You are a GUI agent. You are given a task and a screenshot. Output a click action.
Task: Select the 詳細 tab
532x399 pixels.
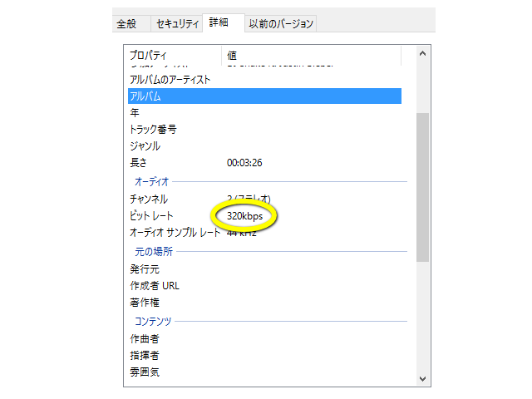coord(223,23)
